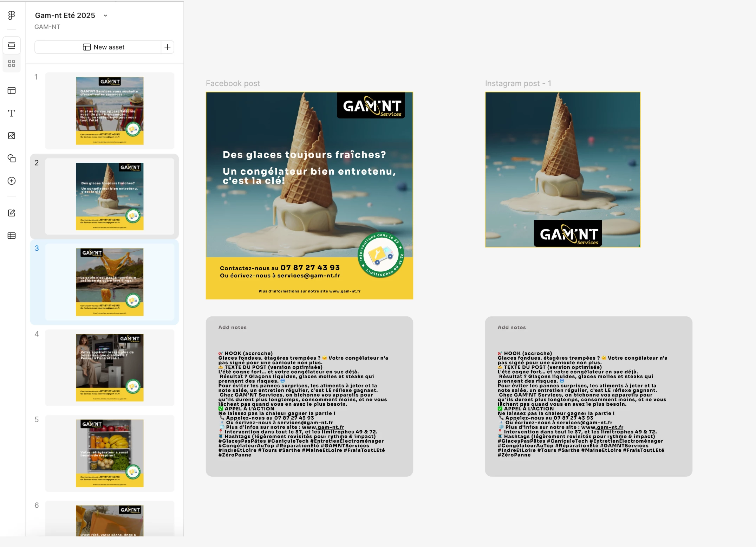Screen dimensions: 756x547
Task: Select asset 3 with laundry image
Action: (110, 282)
